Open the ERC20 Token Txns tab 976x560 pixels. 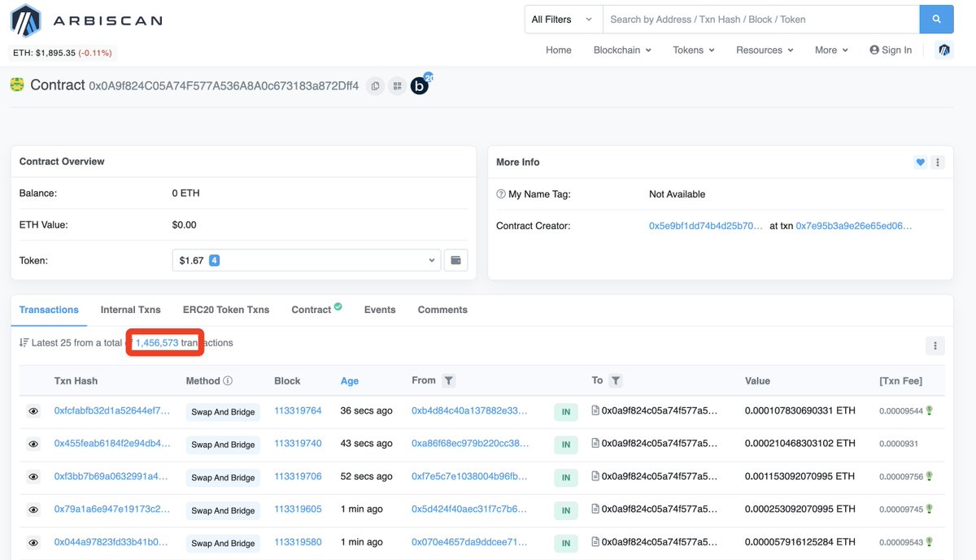pos(226,310)
